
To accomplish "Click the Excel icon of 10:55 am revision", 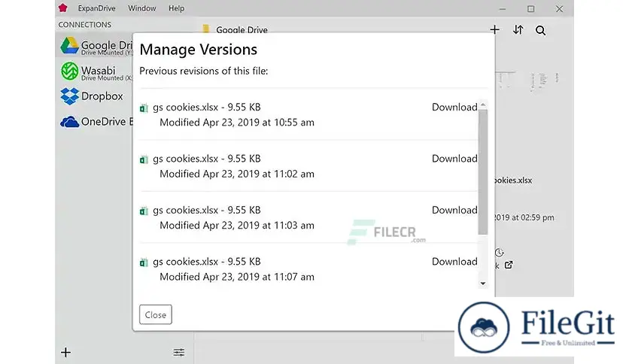I will 144,108.
